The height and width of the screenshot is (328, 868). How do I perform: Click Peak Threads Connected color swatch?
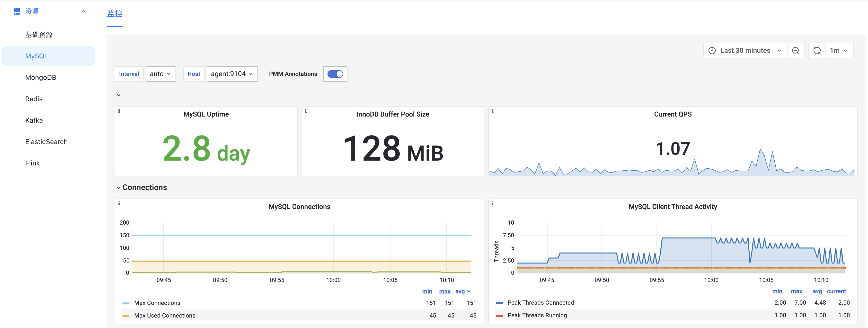tap(499, 303)
